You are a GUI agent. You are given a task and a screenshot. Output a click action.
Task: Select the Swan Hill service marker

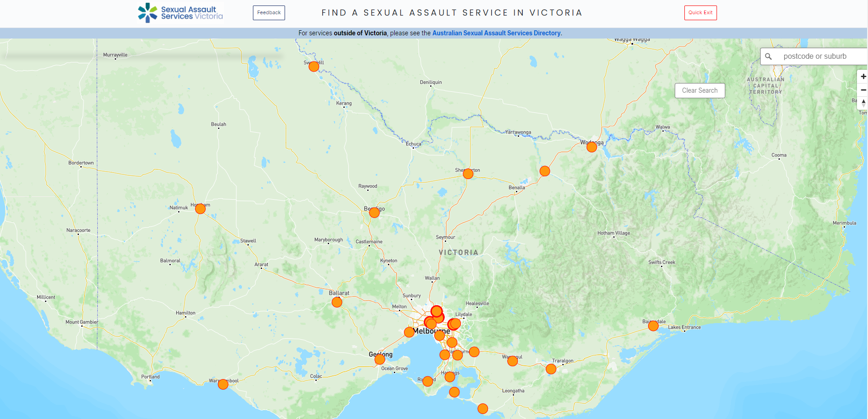[x=314, y=67]
